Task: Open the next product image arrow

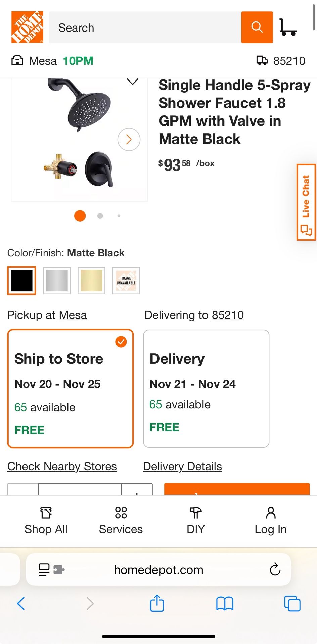Action: pos(128,139)
